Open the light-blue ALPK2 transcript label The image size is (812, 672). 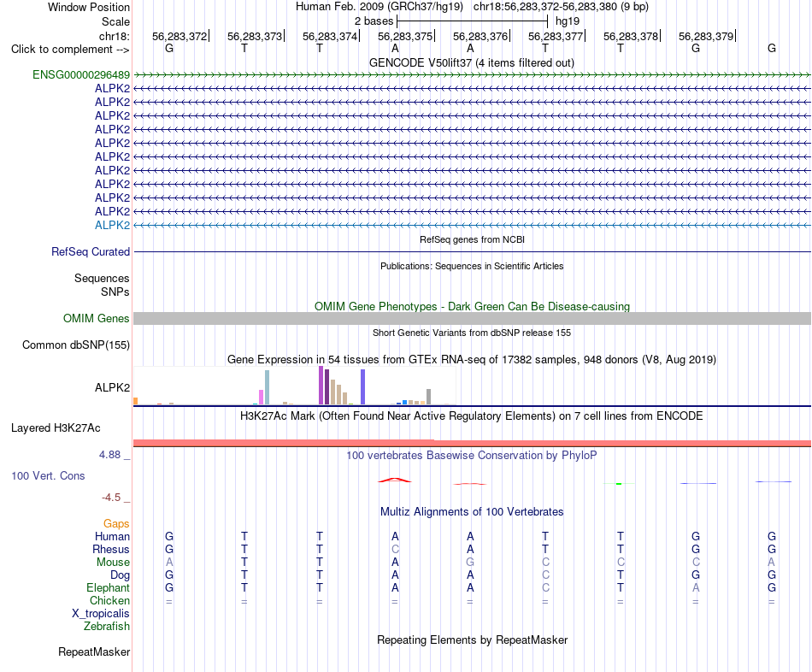(x=112, y=226)
